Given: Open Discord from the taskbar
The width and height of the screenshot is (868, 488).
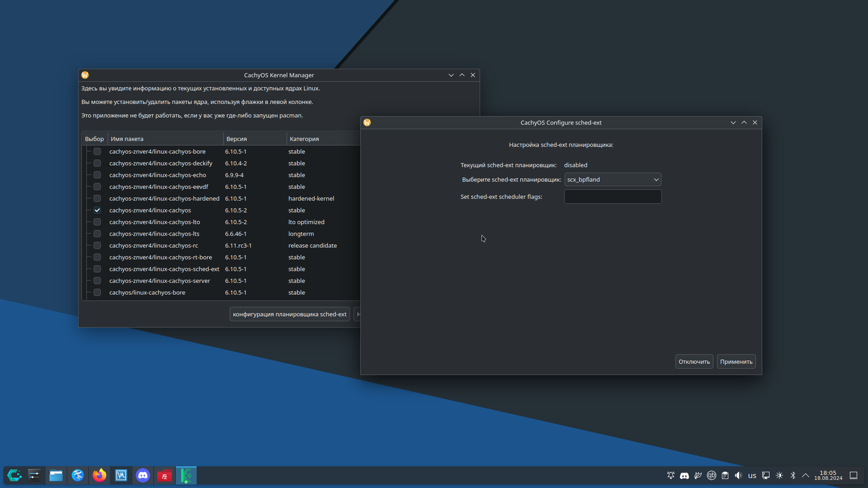Looking at the screenshot, I should click(143, 475).
